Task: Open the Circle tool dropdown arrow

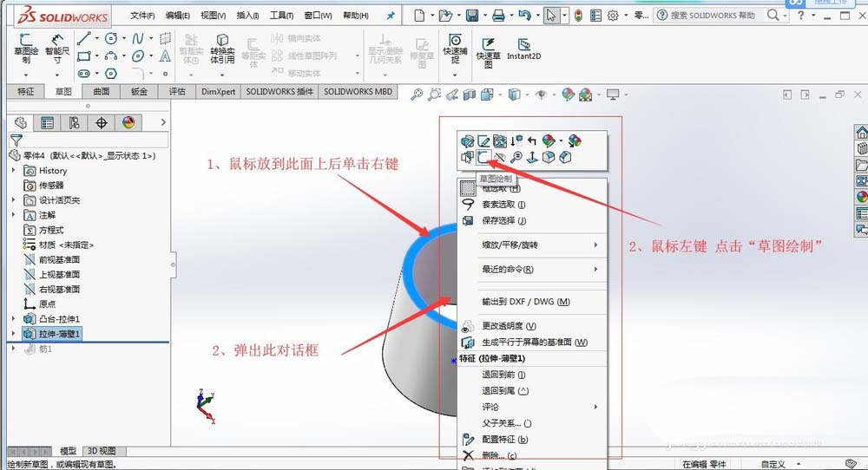Action: coord(123,38)
